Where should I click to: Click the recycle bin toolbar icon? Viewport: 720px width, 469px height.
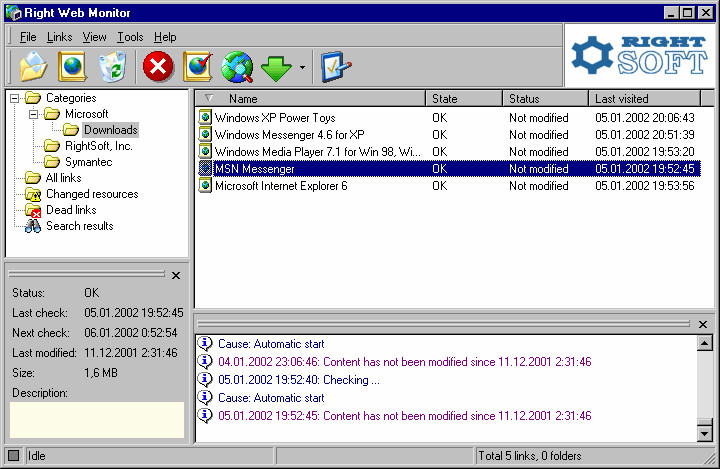pos(112,67)
